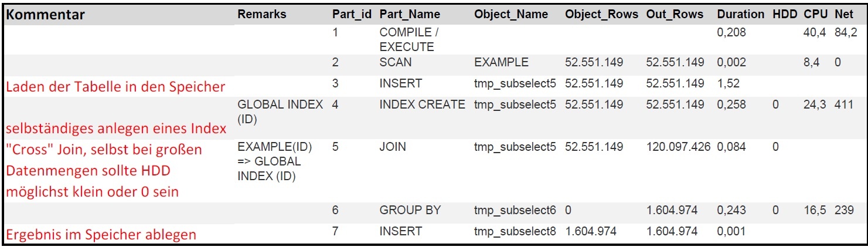
Task: Click the Out_Rows column header
Action: click(673, 14)
